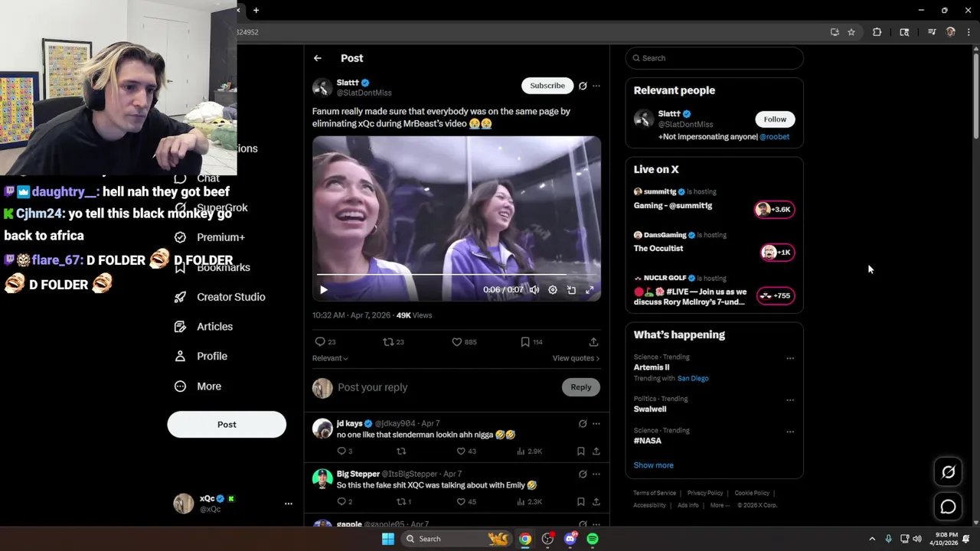
Task: Open a new browser tab
Action: (256, 10)
